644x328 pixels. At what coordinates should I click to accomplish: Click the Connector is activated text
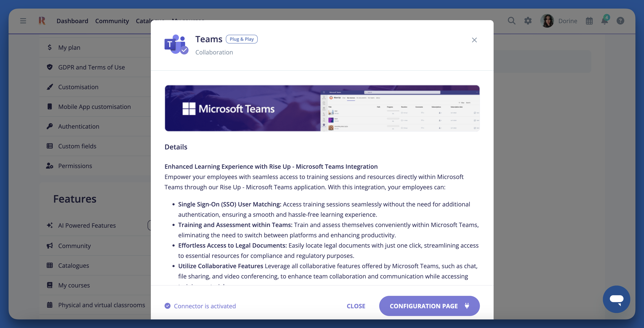[x=205, y=306]
